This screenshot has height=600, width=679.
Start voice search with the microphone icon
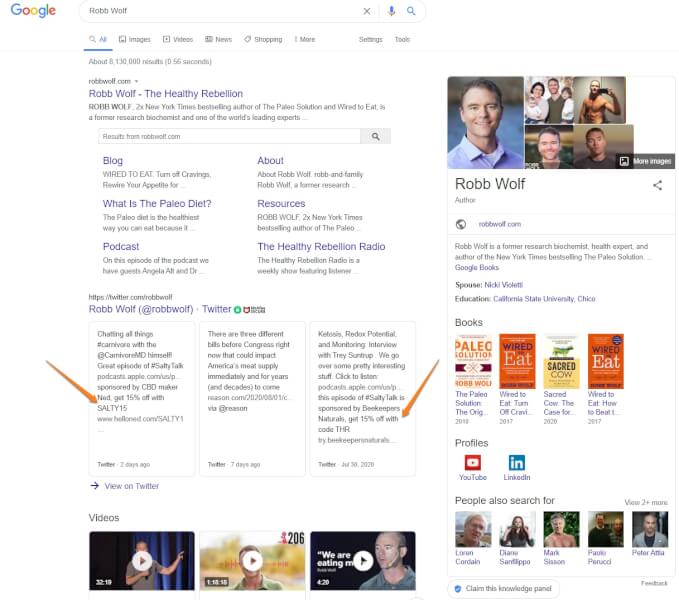point(391,11)
